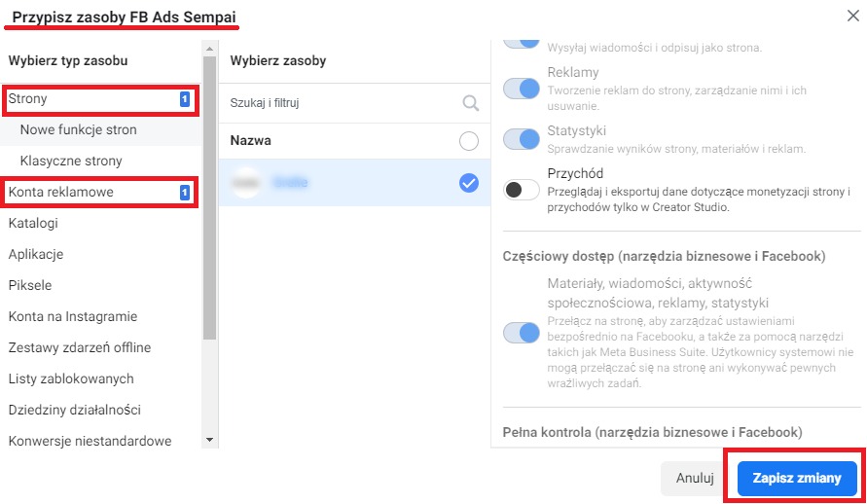Open the Nowe funkcje stron subcategory
The image size is (867, 504).
coord(78,129)
